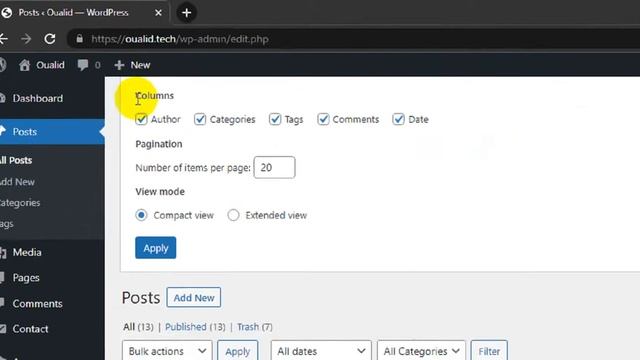Viewport: 640px width, 360px height.
Task: Open a new browser tab
Action: point(187,13)
